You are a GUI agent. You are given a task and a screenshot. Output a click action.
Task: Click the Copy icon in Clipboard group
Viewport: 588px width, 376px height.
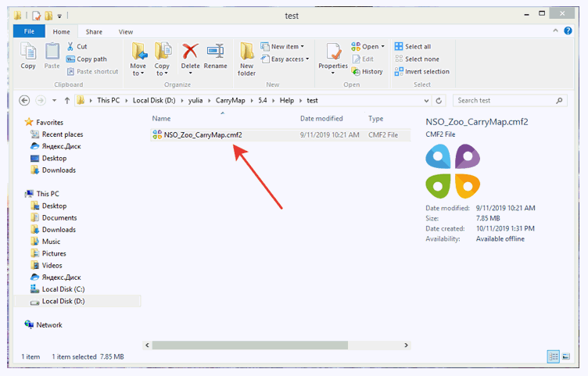(28, 56)
